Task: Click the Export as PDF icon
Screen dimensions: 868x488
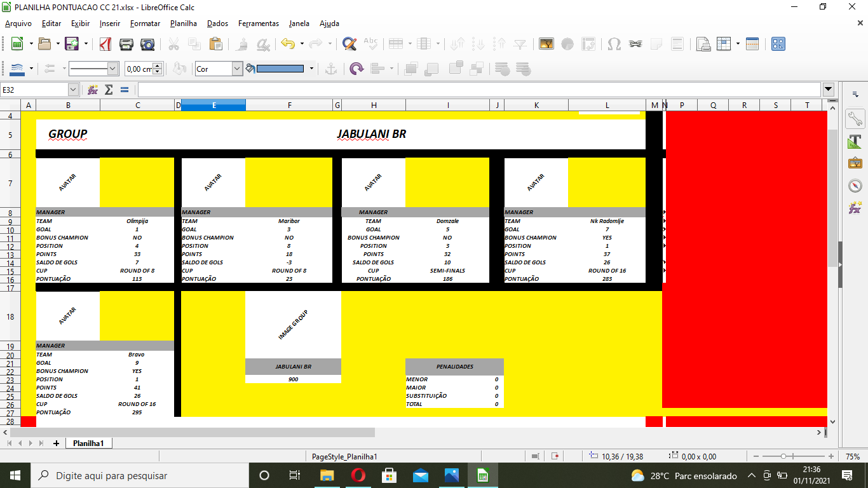Action: [x=105, y=44]
